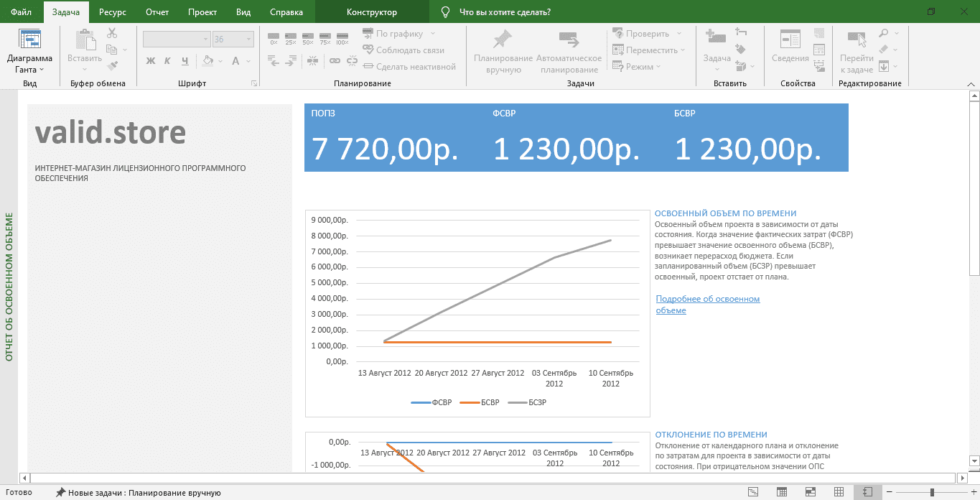Select the Конструктор tab
The width and height of the screenshot is (980, 500).
tap(371, 12)
